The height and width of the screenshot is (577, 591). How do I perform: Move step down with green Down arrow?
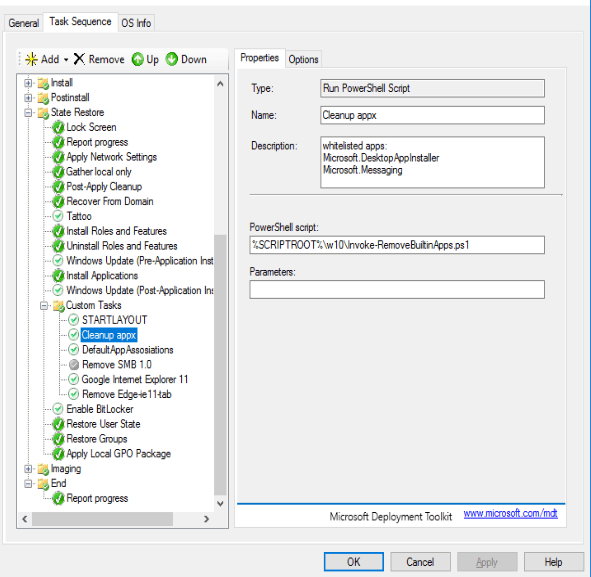click(171, 59)
